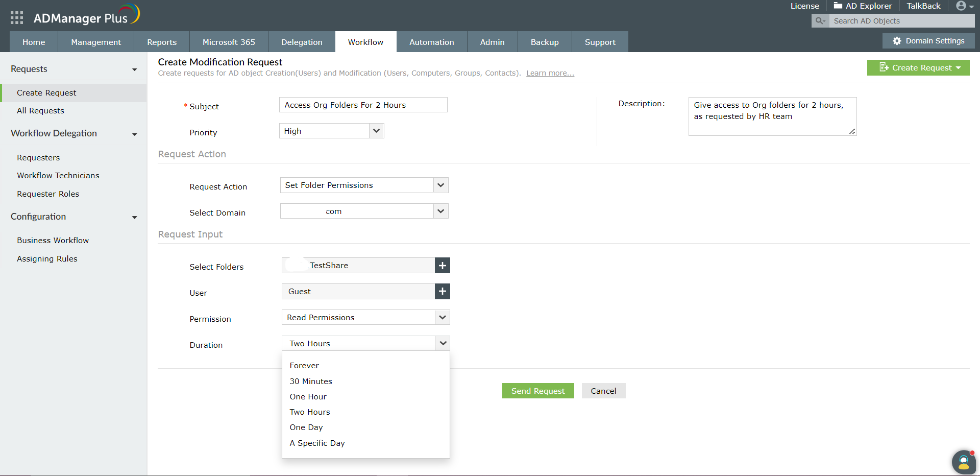
Task: Select Two Hours from the Duration list
Action: tap(310, 412)
